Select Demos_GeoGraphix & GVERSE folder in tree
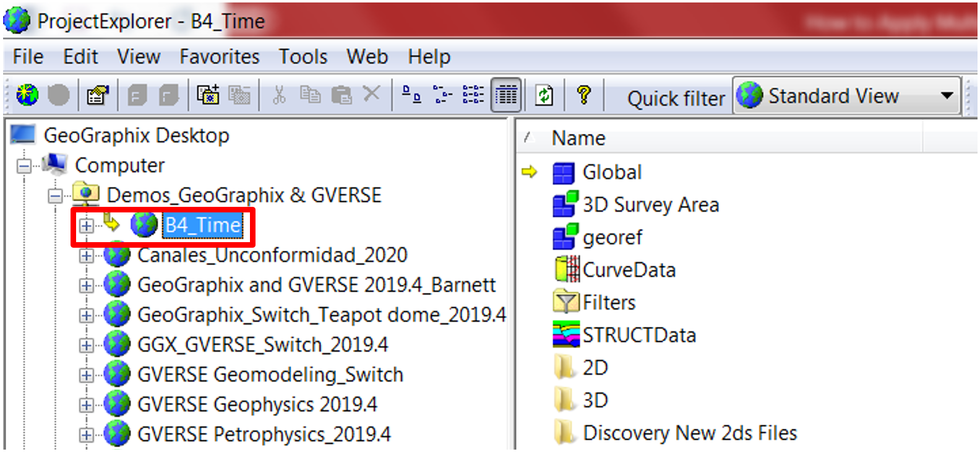 244,195
